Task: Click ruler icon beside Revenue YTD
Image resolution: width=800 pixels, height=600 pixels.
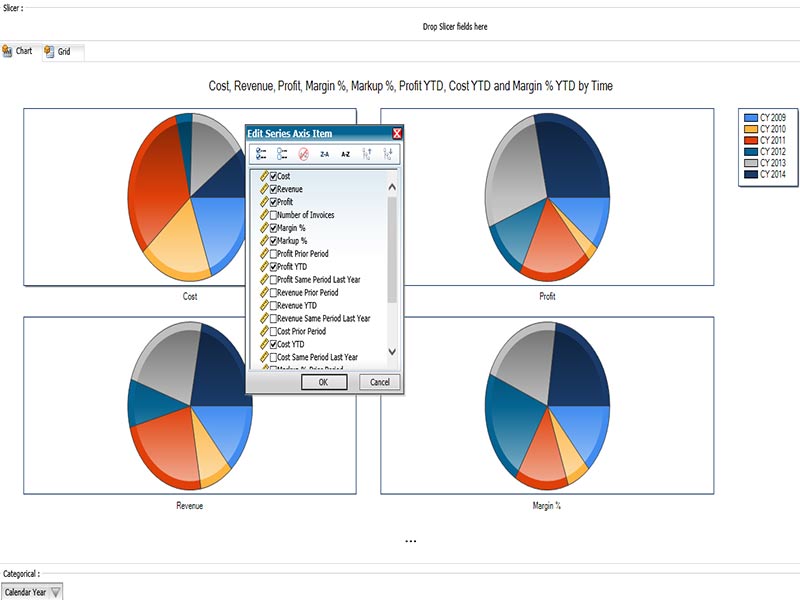Action: 264,305
